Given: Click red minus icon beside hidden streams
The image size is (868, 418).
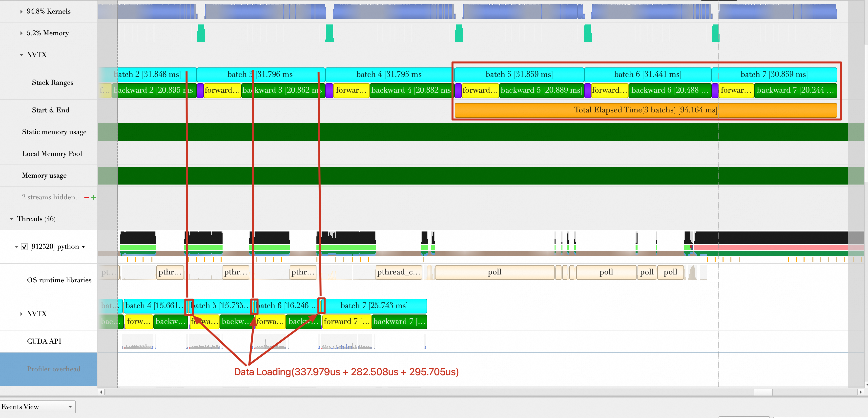Looking at the screenshot, I should point(87,197).
